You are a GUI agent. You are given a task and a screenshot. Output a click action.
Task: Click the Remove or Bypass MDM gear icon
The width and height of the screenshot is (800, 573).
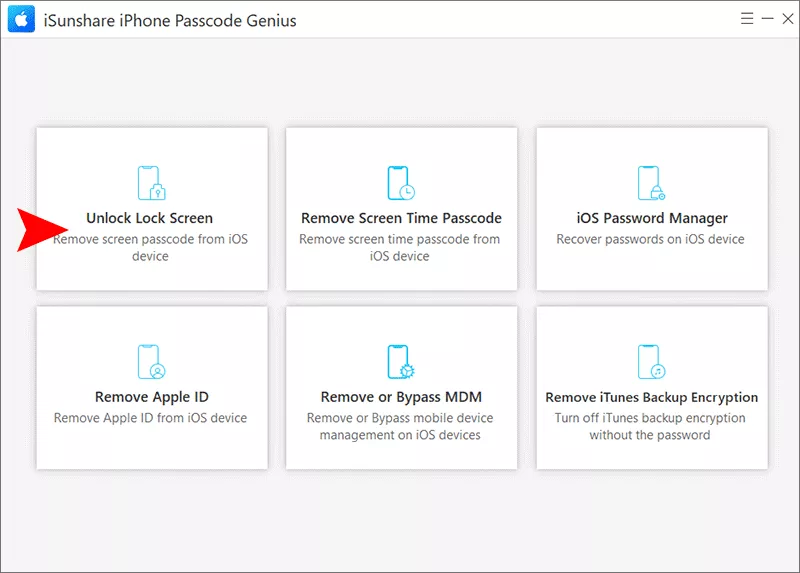[x=401, y=362]
